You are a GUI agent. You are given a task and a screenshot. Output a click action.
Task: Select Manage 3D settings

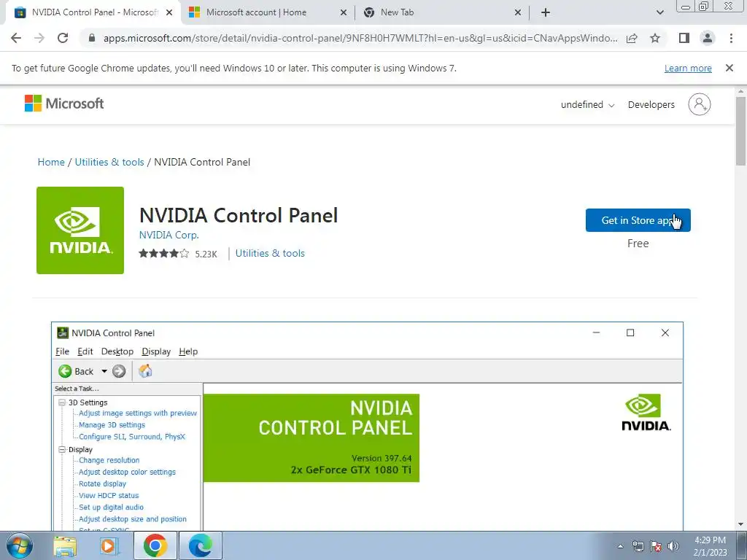[112, 425]
